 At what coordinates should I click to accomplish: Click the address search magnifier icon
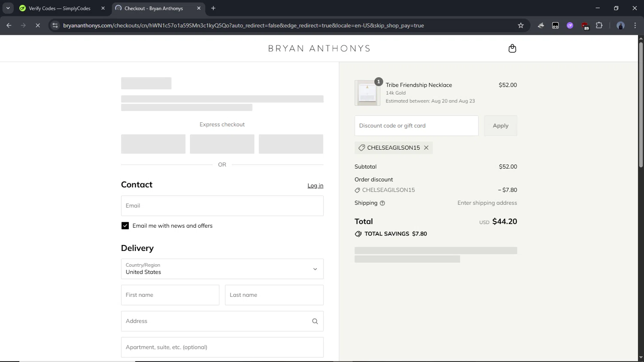[315, 321]
